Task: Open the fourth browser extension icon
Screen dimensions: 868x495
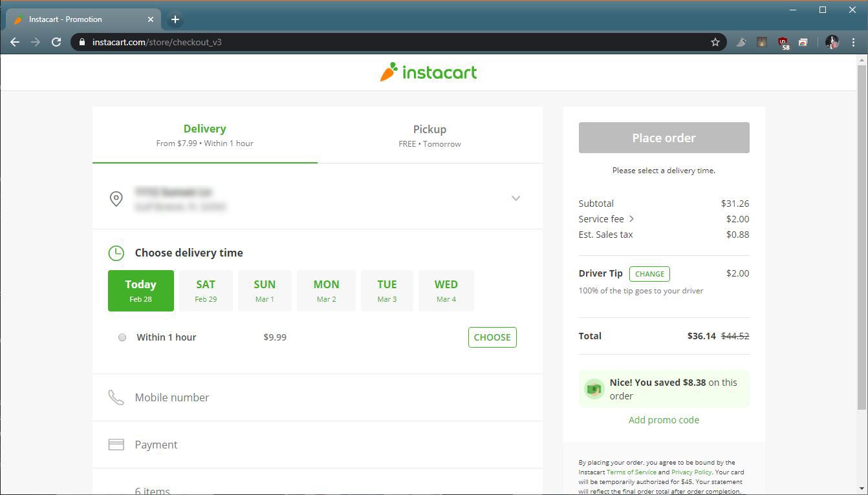Action: tap(803, 42)
